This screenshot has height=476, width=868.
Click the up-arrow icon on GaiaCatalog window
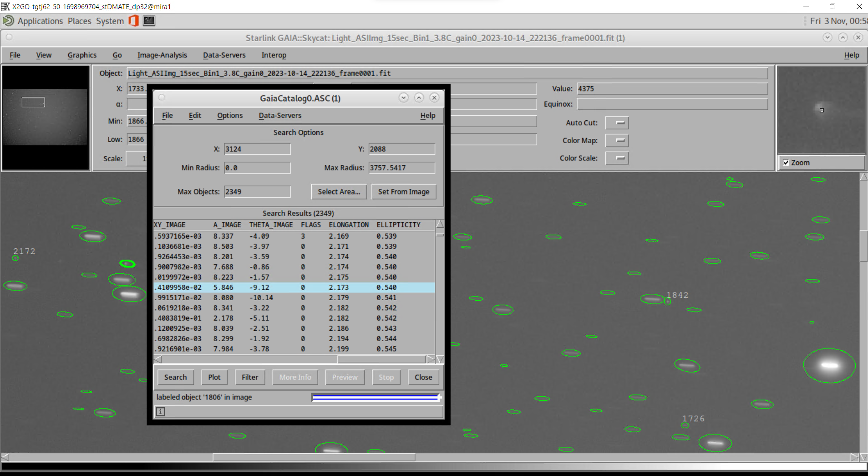(419, 97)
